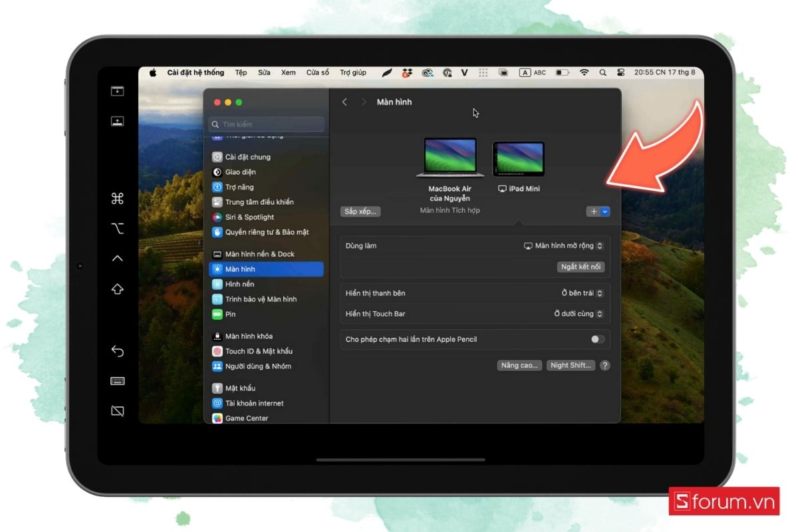Image resolution: width=798 pixels, height=532 pixels.
Task: Click the Tìm kiếm search field
Action: tap(266, 124)
